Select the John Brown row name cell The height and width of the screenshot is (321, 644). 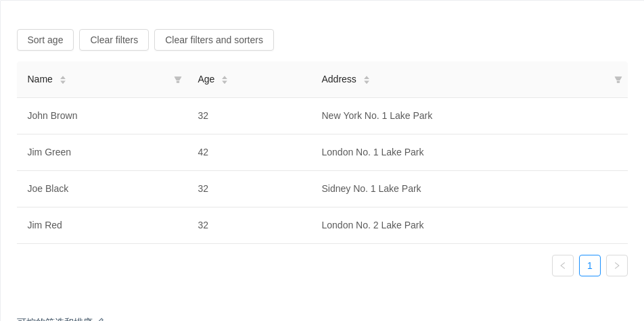click(53, 116)
